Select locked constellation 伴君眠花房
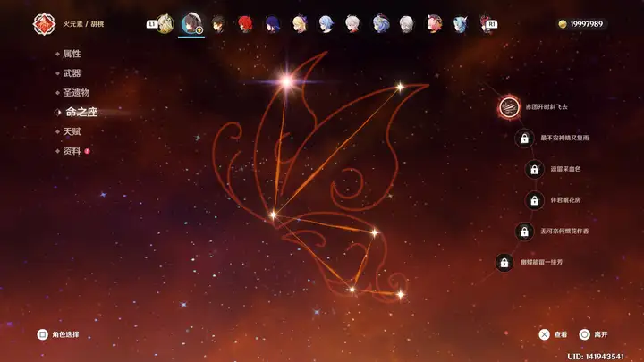This screenshot has width=644, height=362. pyautogui.click(x=534, y=200)
